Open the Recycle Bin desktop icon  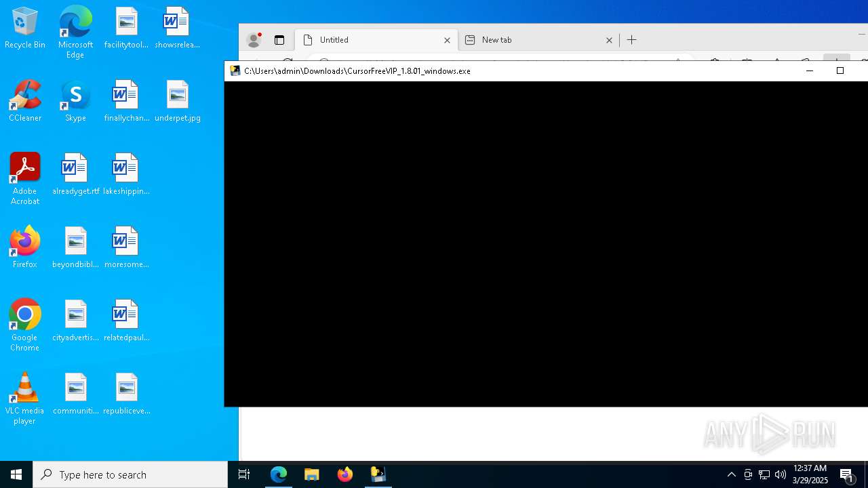click(x=25, y=28)
